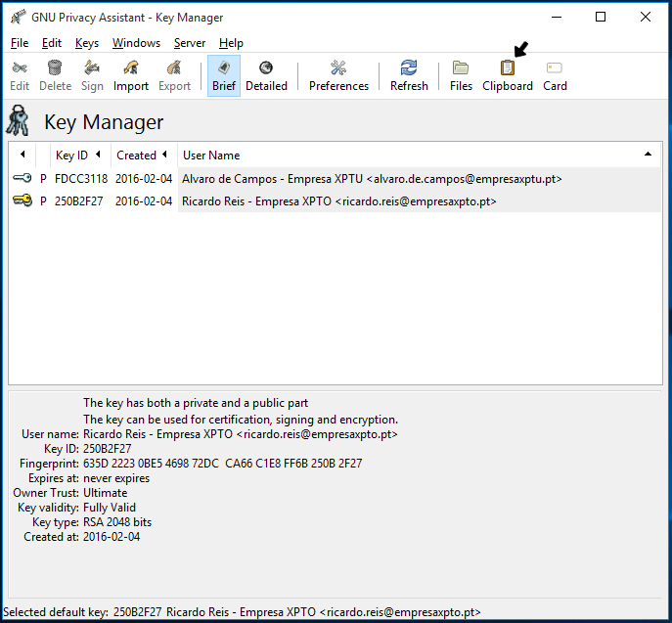Click the Edit key toolbar icon
The width and height of the screenshot is (672, 623).
pos(20,67)
